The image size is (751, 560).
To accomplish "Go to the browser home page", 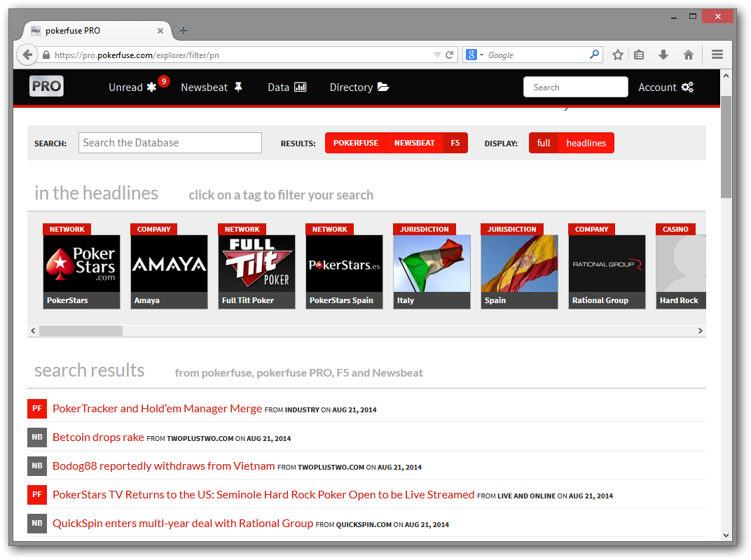I will click(x=689, y=55).
